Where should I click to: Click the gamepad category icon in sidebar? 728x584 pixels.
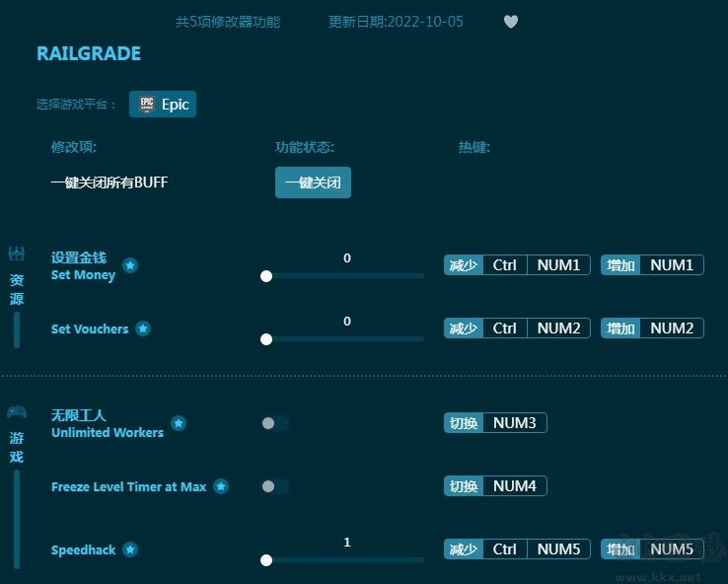(x=16, y=411)
